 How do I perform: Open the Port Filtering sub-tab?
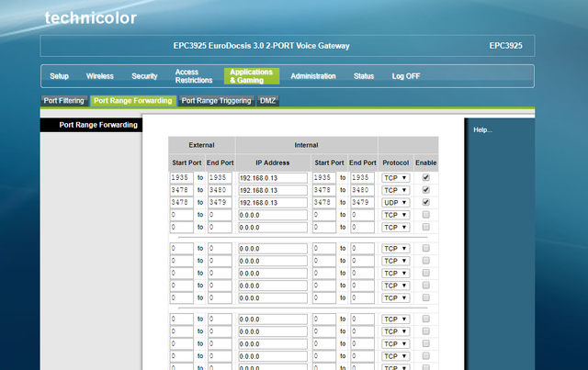pyautogui.click(x=64, y=100)
